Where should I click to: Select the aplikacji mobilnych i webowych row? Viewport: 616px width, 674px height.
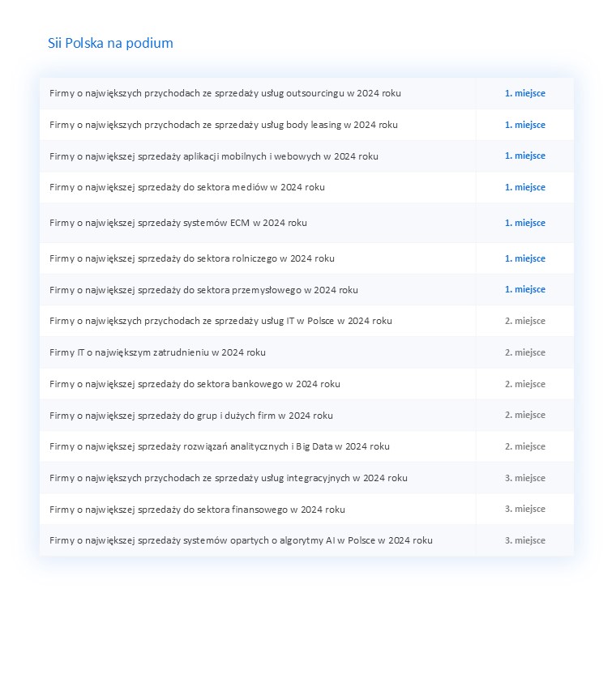point(306,156)
